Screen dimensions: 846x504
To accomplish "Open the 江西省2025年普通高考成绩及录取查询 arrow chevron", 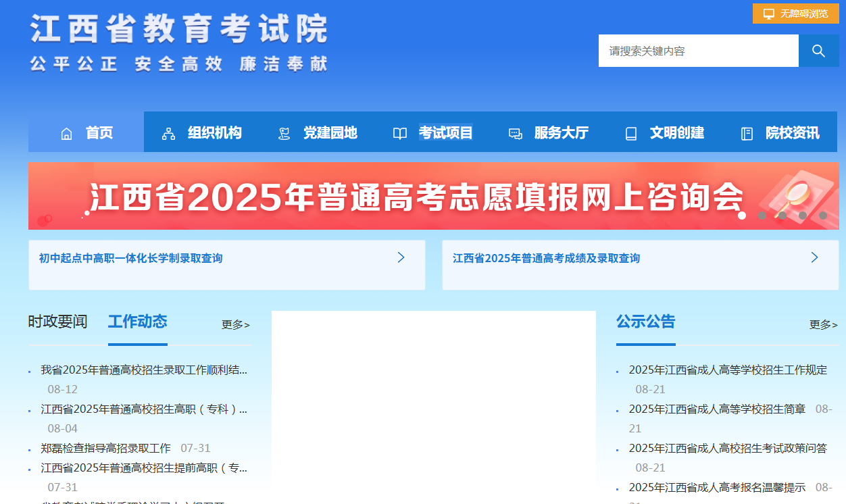I will (x=815, y=257).
